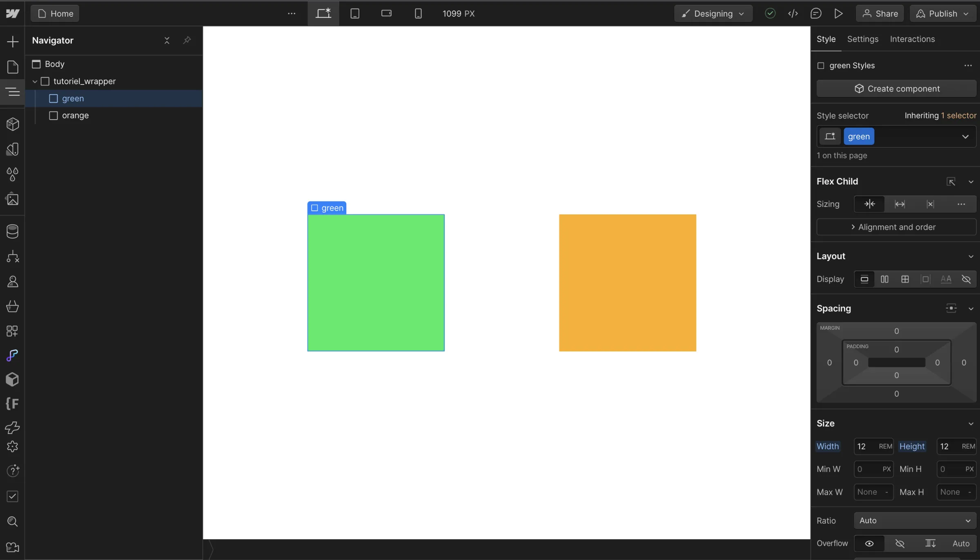The height and width of the screenshot is (560, 980).
Task: Open the Designing mode dropdown
Action: (713, 13)
